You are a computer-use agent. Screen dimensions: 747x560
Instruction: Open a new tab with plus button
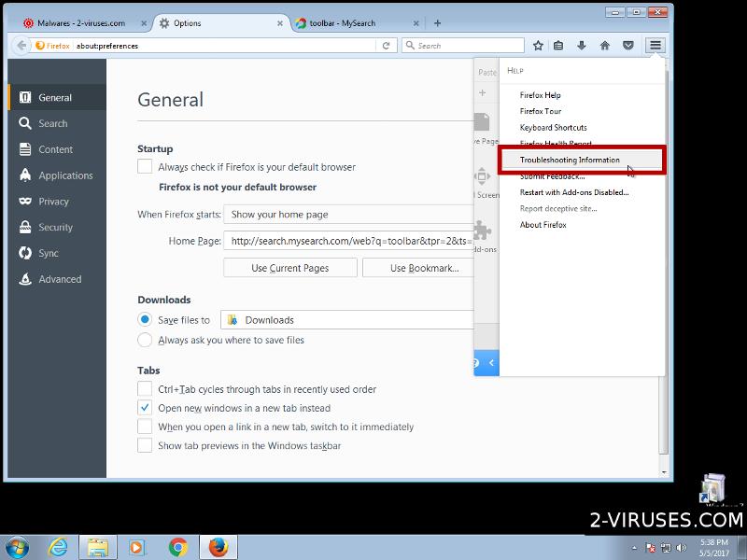click(x=438, y=22)
